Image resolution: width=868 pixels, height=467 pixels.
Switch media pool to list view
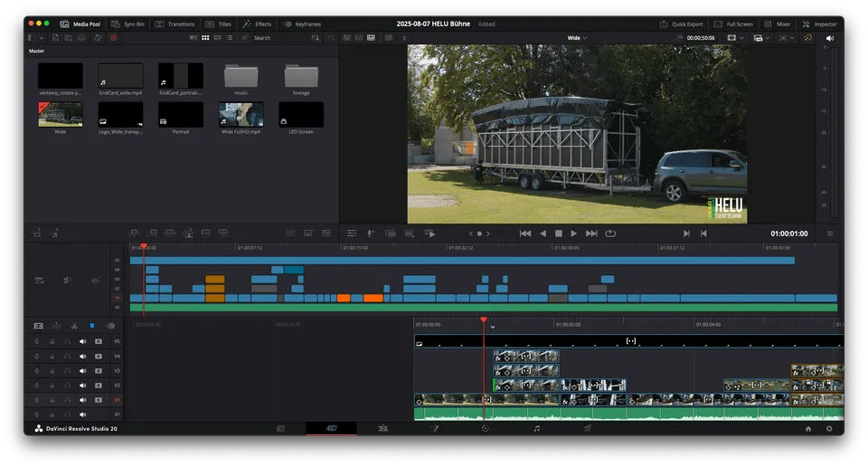coord(230,38)
